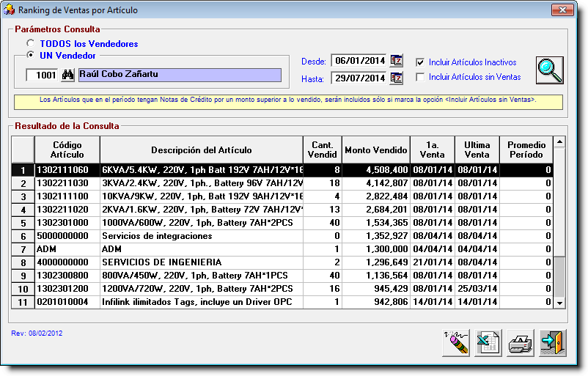Click amount 945,429 cell
Viewport: 588px width, 376px height.
click(376, 289)
